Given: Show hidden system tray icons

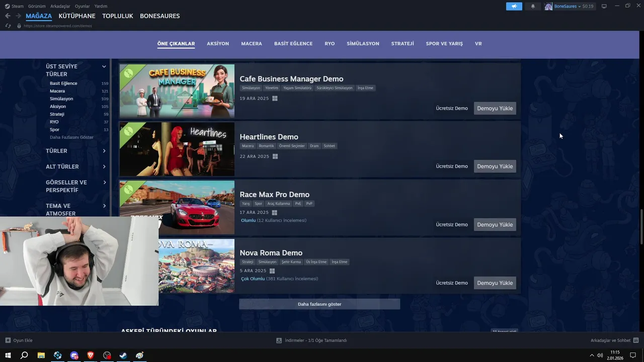Looking at the screenshot, I should [592, 355].
